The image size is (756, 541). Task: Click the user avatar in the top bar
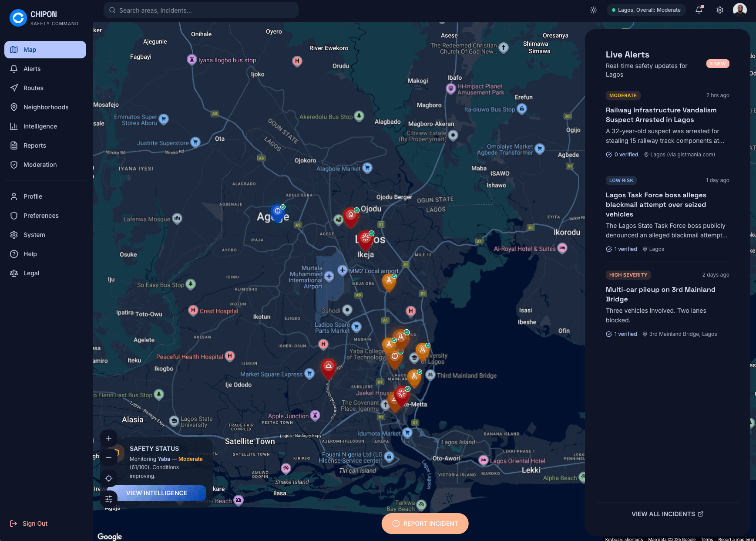point(739,10)
